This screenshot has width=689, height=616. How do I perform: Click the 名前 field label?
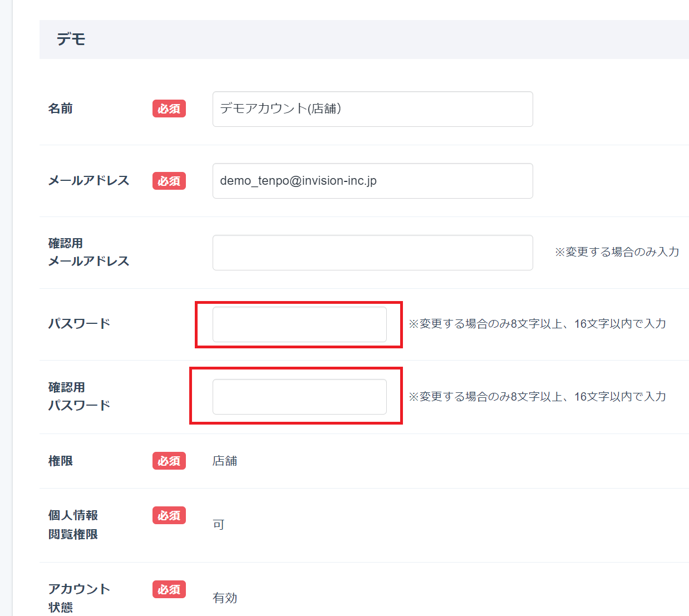[x=61, y=109]
